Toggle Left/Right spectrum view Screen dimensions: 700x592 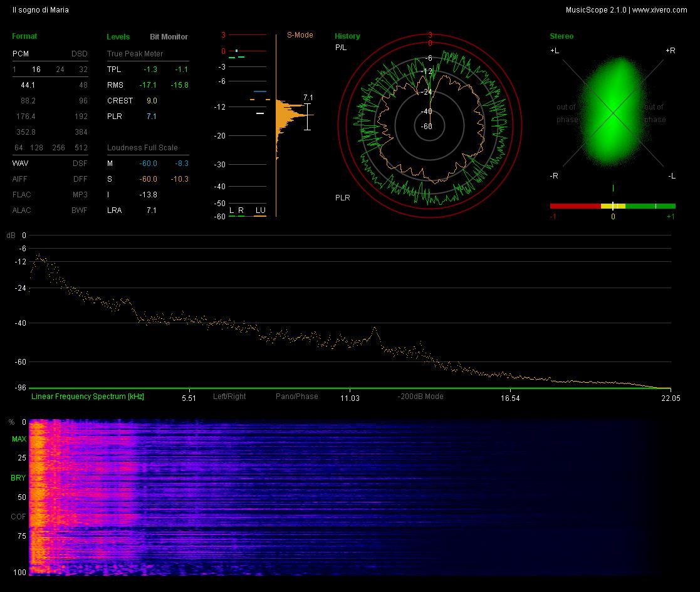coord(229,396)
